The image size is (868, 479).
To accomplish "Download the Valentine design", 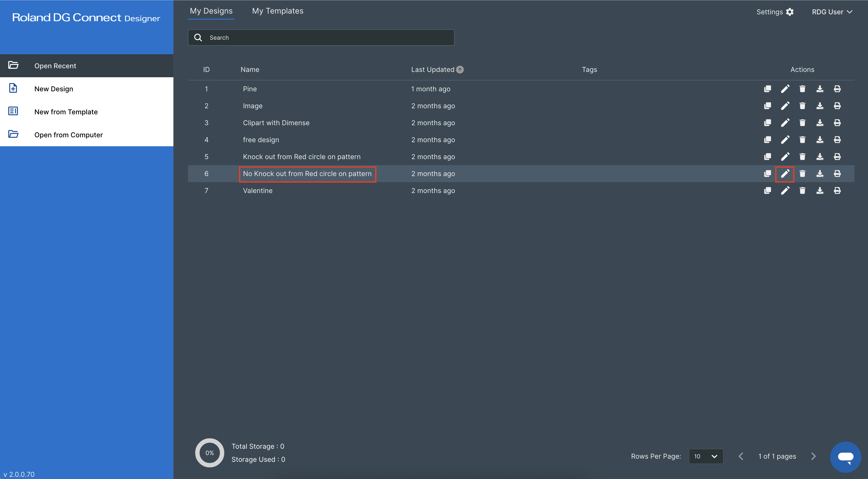I will click(x=820, y=191).
